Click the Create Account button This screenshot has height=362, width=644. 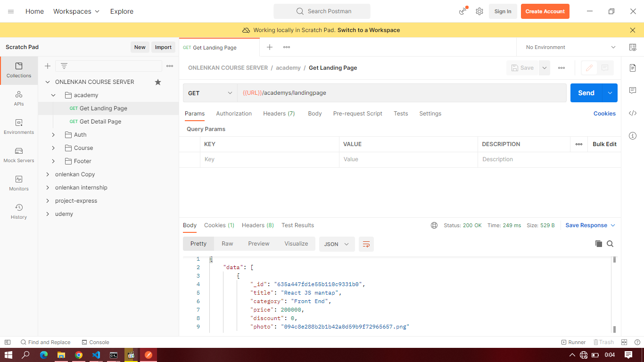tap(545, 11)
